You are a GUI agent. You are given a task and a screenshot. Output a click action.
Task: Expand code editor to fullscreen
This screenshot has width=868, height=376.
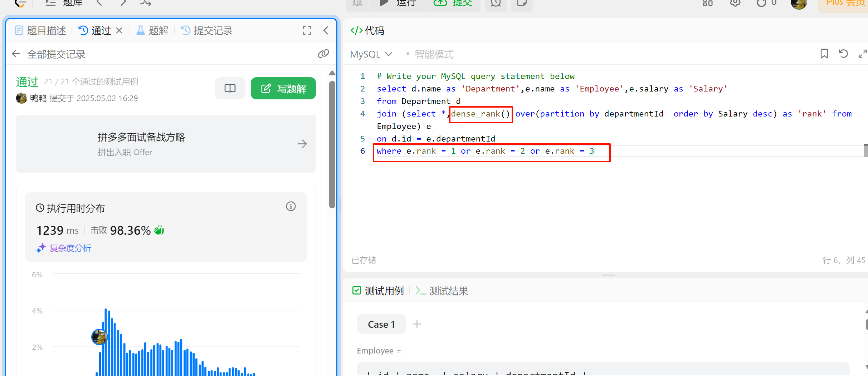tap(862, 54)
